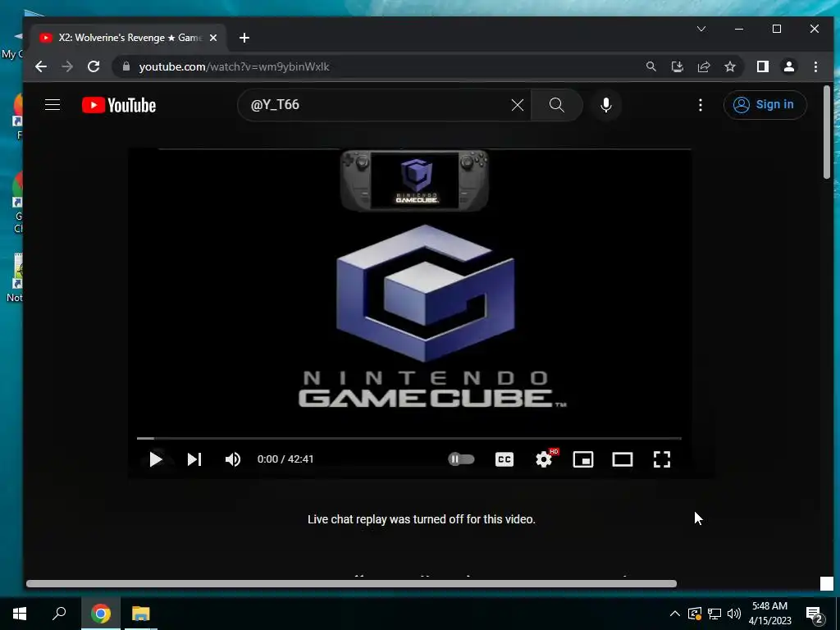Open YouTube settings three-dot menu
The width and height of the screenshot is (840, 630).
(x=701, y=105)
